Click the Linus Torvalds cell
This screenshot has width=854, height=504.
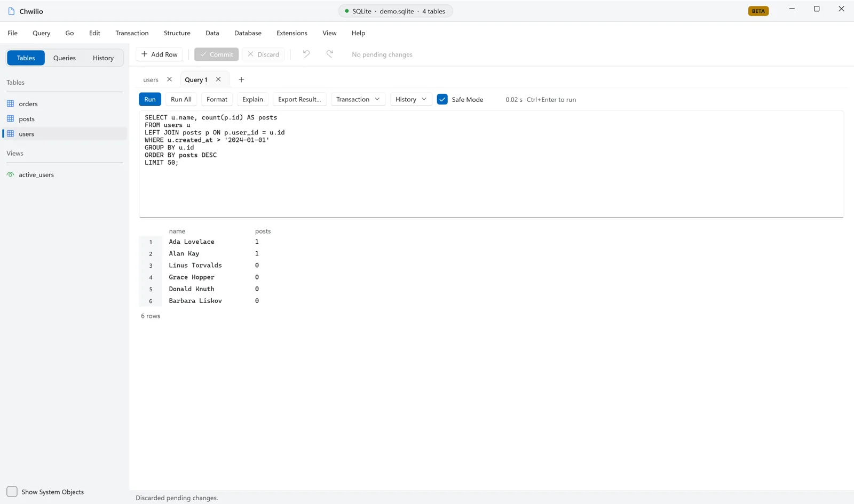195,265
